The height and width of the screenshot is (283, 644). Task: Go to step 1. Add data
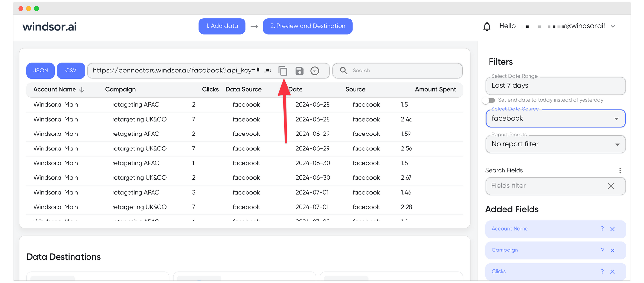tap(222, 26)
